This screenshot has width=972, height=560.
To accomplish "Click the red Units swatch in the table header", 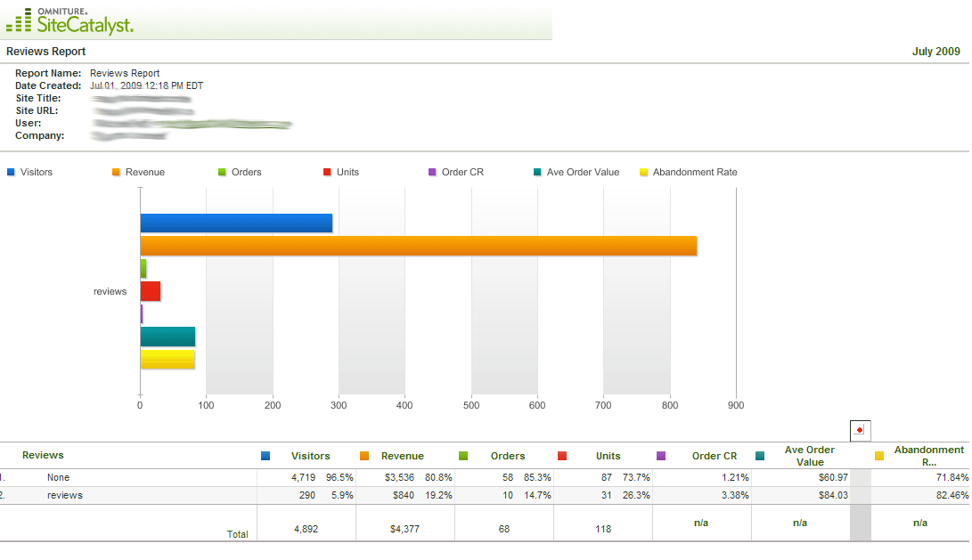I will [562, 456].
